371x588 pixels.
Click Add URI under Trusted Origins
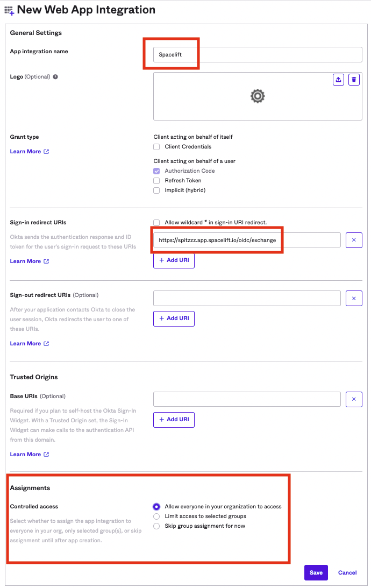coord(174,420)
